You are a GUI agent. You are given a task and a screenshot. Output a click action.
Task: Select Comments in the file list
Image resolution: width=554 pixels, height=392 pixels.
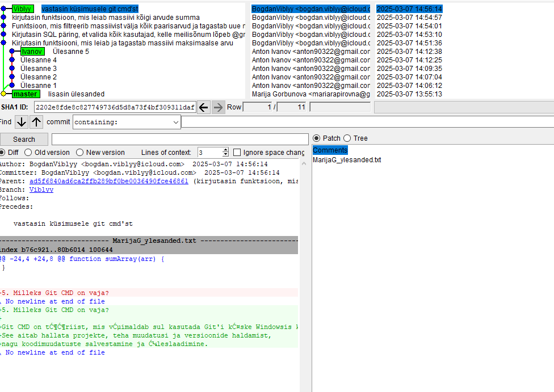[x=330, y=150]
